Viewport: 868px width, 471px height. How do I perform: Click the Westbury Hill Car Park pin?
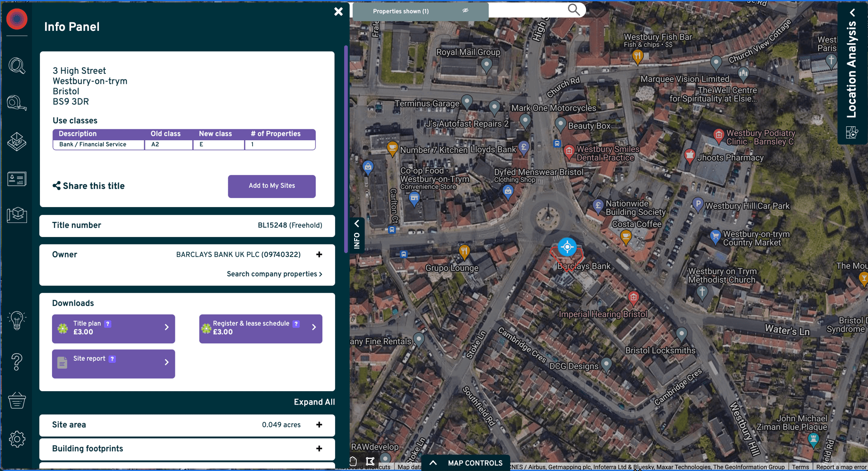coord(698,204)
